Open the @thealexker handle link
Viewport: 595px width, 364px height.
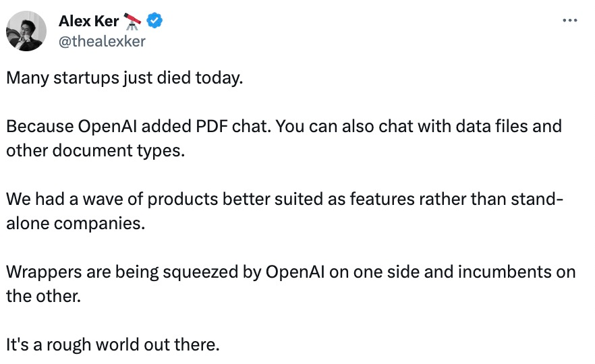click(x=102, y=41)
